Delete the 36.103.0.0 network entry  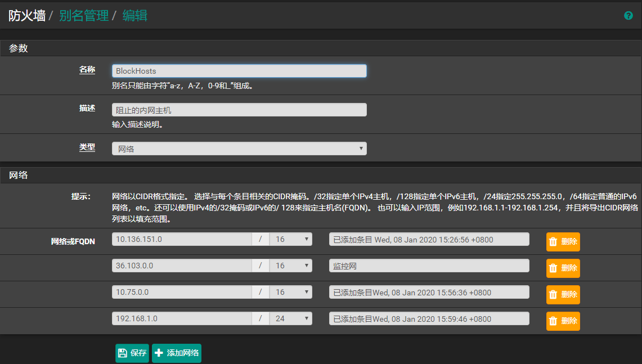(563, 268)
